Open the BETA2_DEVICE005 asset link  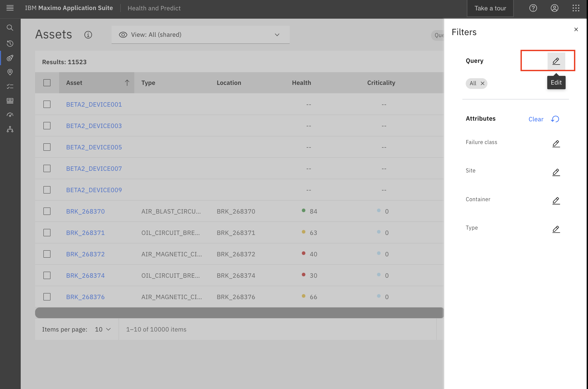(94, 147)
